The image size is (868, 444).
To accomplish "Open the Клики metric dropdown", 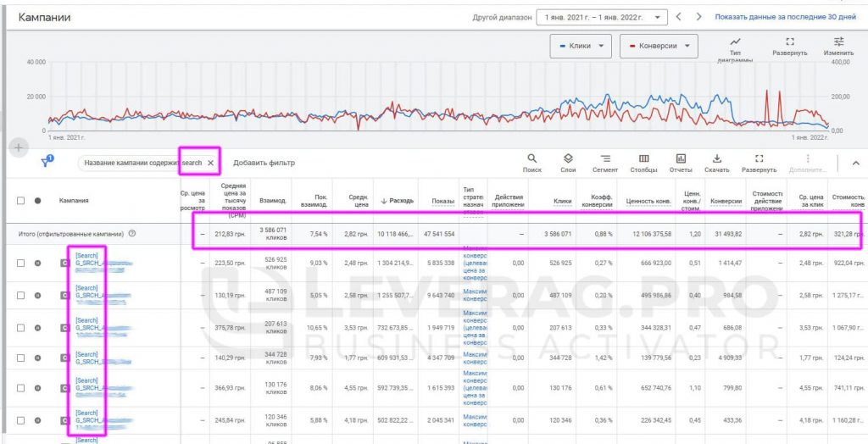I will point(581,46).
